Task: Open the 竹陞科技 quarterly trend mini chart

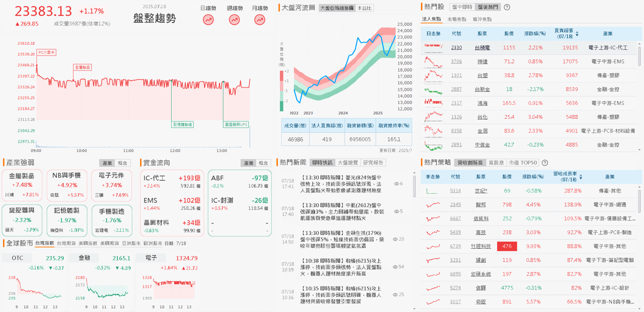Action: pyautogui.click(x=434, y=246)
